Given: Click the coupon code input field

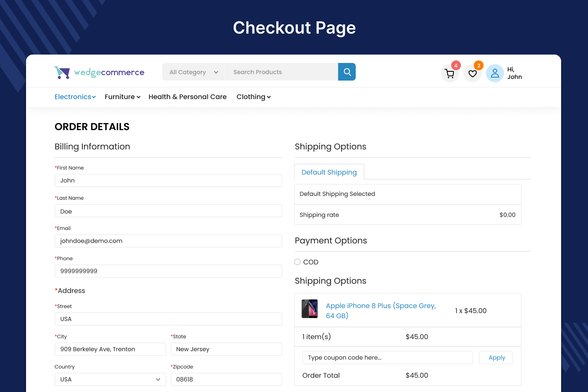Looking at the screenshot, I should (387, 357).
